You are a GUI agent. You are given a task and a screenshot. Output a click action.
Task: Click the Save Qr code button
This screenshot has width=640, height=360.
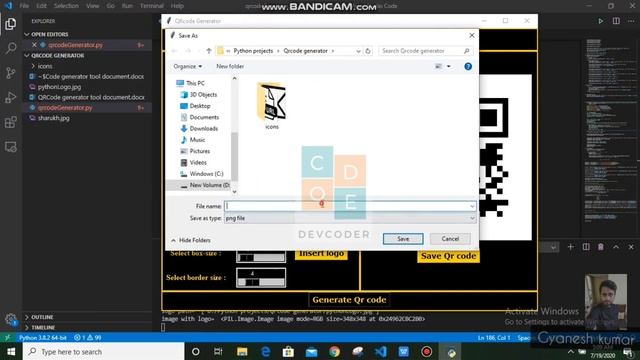(x=448, y=256)
